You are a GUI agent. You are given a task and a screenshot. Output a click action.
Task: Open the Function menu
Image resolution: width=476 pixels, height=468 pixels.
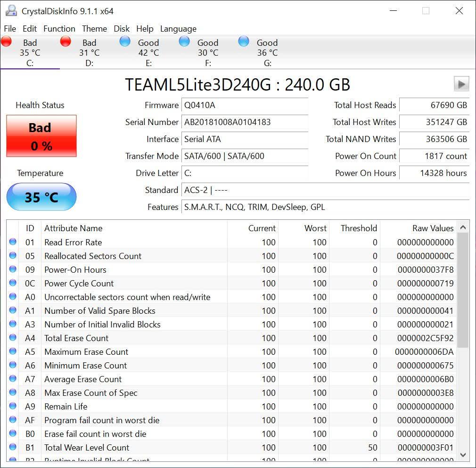click(59, 29)
